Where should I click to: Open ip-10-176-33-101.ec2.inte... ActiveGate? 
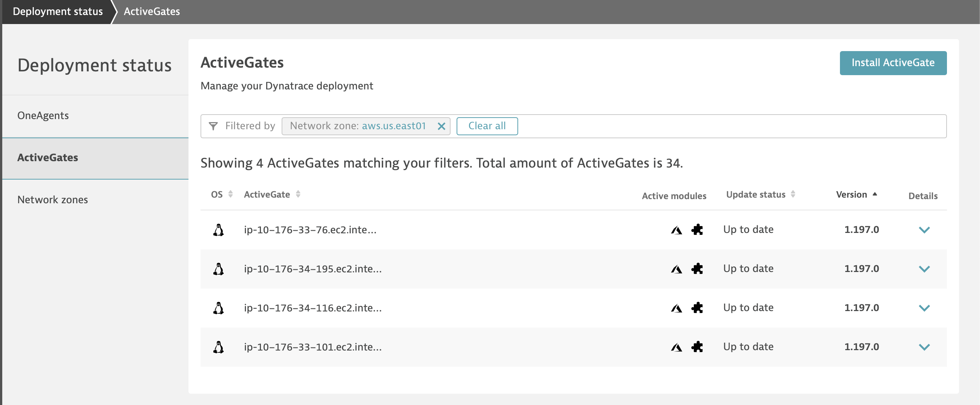(x=313, y=347)
